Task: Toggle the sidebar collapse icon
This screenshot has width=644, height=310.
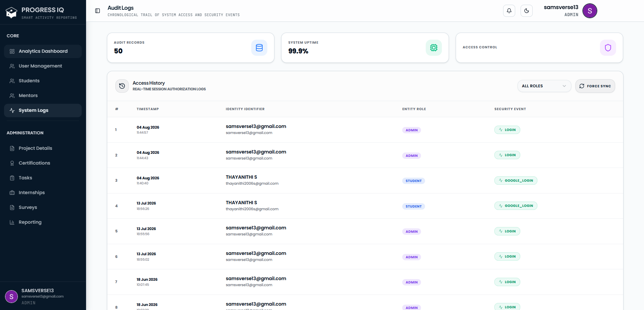Action: pyautogui.click(x=98, y=11)
